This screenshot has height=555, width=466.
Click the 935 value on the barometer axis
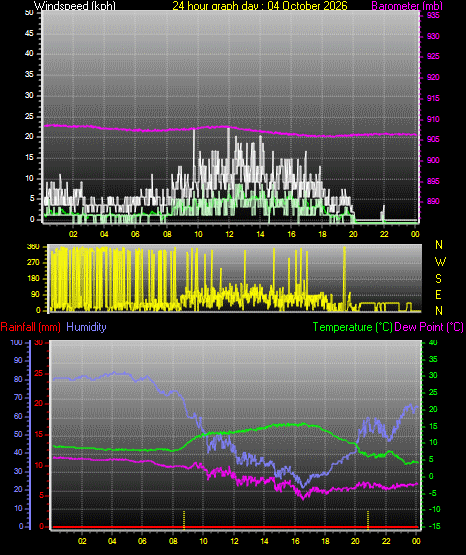(433, 16)
